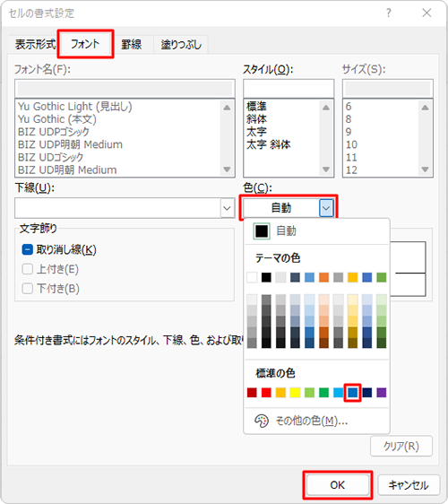
Task: Choose the orange theme color swatch
Action: 323,277
